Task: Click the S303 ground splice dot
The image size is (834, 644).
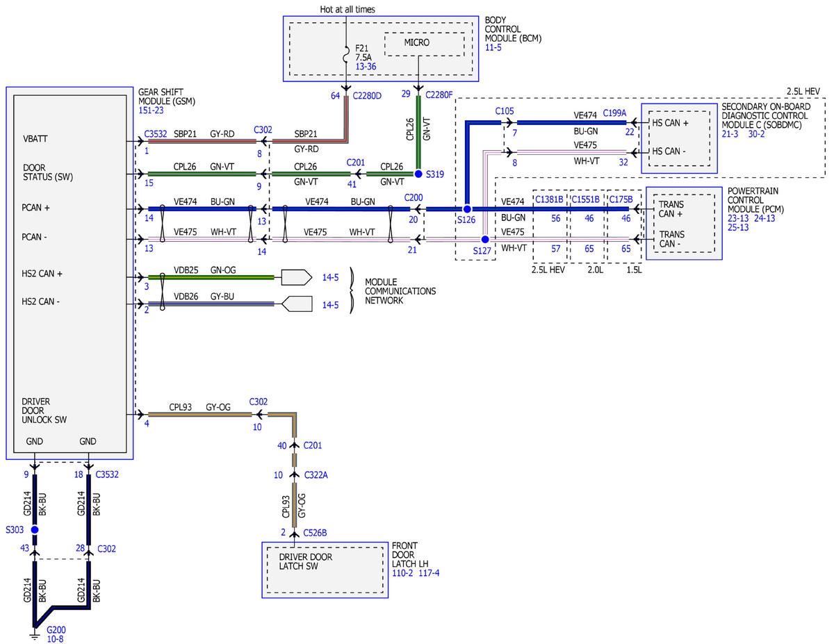Action: (34, 530)
